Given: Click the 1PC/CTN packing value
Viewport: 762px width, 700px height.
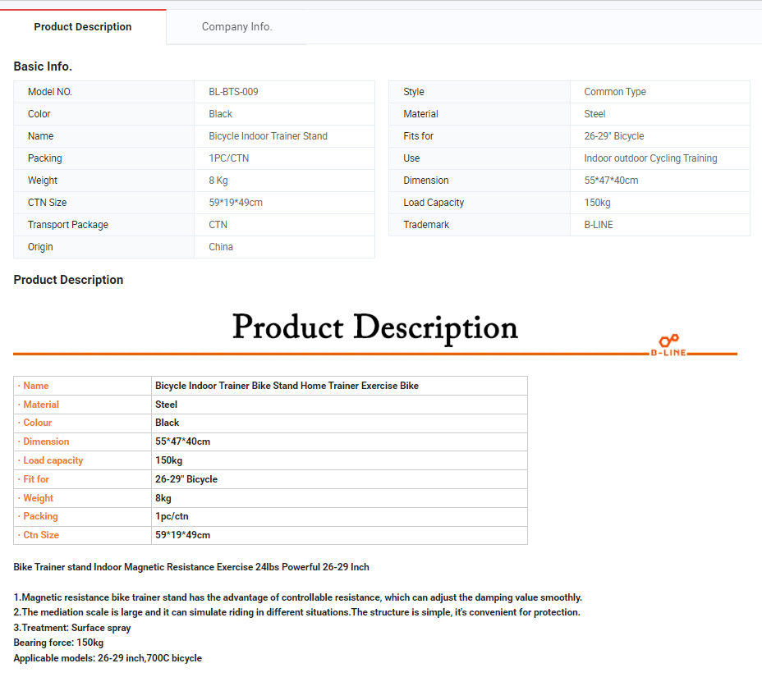Looking at the screenshot, I should [x=229, y=158].
